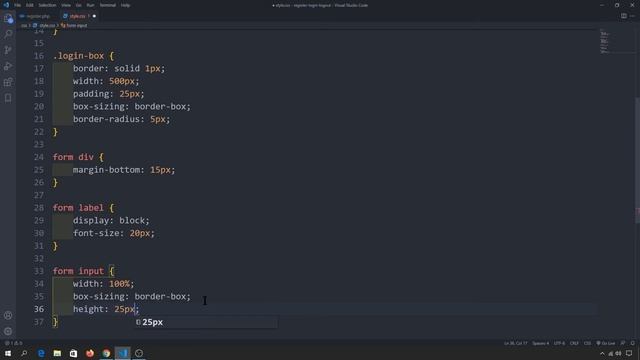Screen dimensions: 640x360
Task: Click the feedback icon in status bar
Action: [x=623, y=343]
